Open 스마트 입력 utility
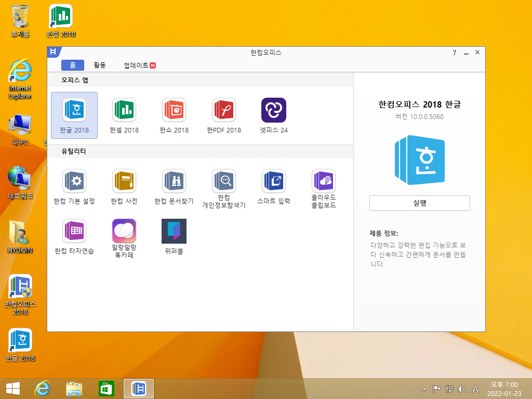The image size is (532, 399). [274, 187]
